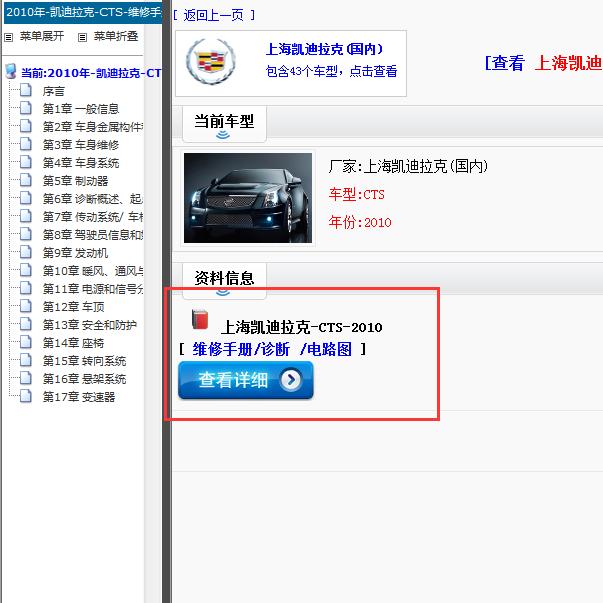Image resolution: width=603 pixels, height=603 pixels.
Task: Click the page icon beside 第3章
Action: [x=26, y=144]
